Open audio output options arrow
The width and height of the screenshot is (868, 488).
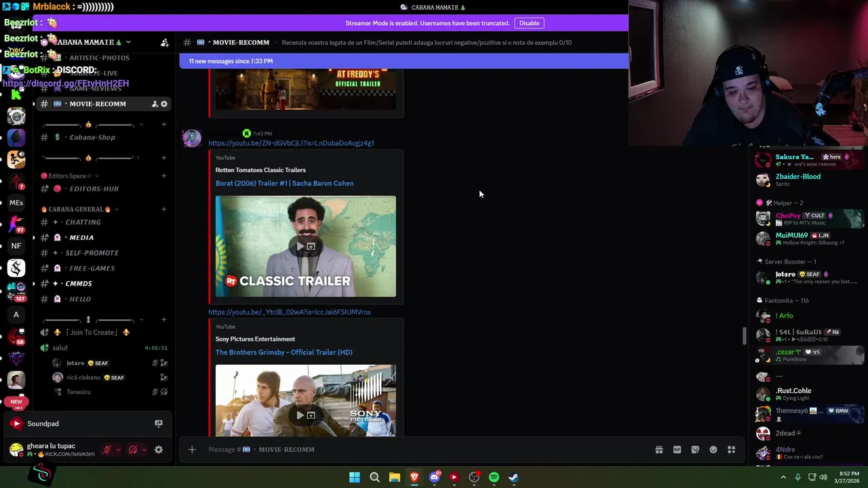pos(144,449)
